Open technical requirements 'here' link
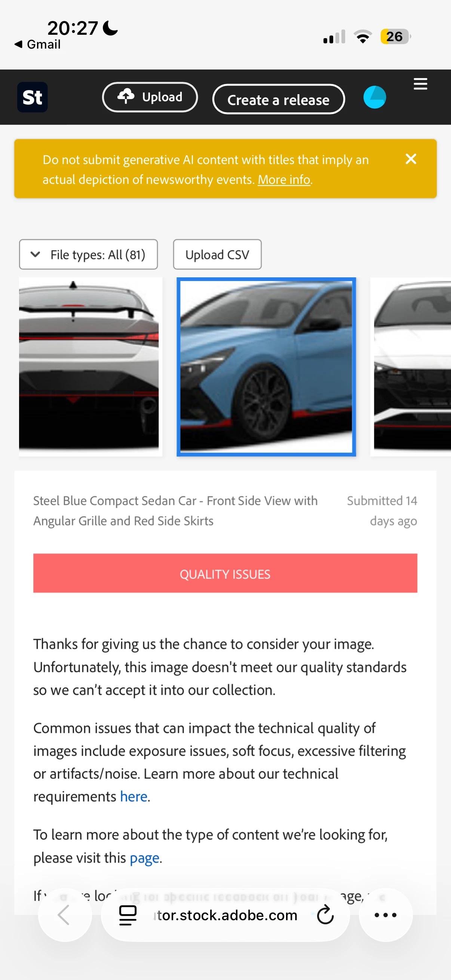451x980 pixels. click(x=134, y=796)
